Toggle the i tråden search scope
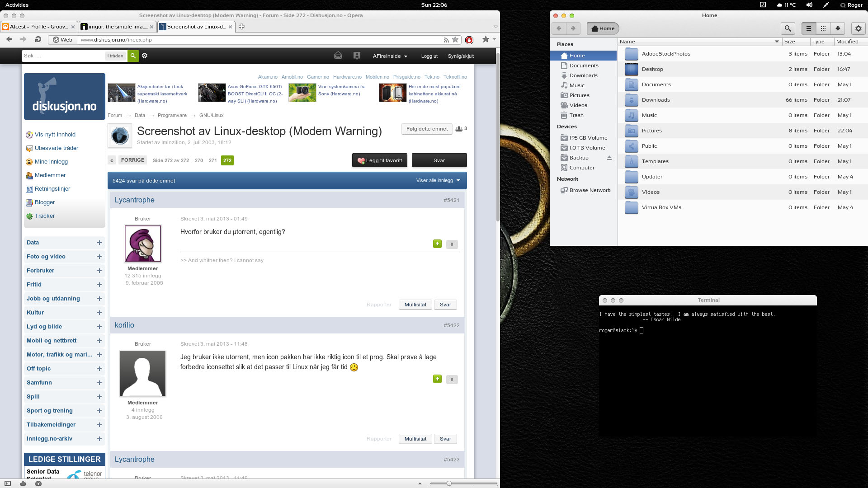The width and height of the screenshot is (868, 488). [x=115, y=56]
